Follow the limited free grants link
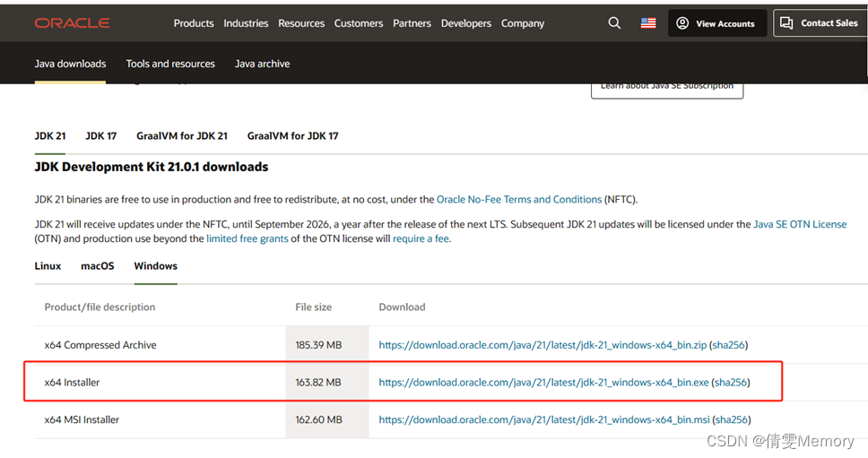The width and height of the screenshot is (868, 458). tap(247, 239)
